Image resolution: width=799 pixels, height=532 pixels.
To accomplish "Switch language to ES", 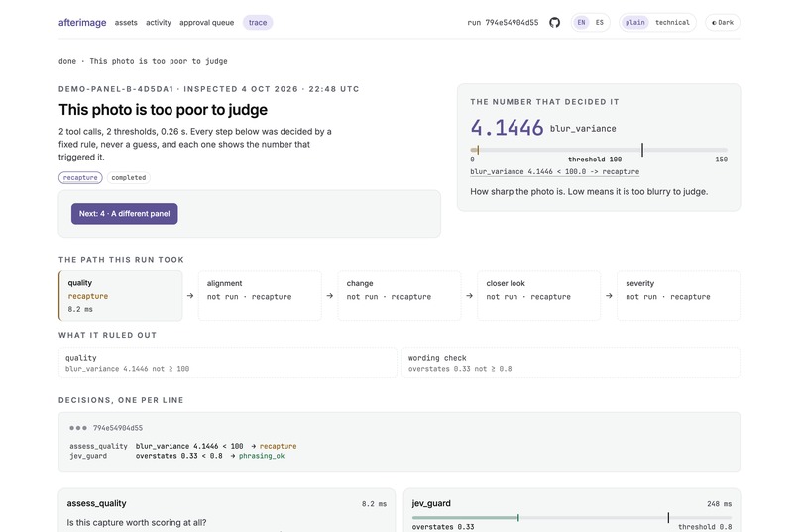I will click(x=599, y=23).
